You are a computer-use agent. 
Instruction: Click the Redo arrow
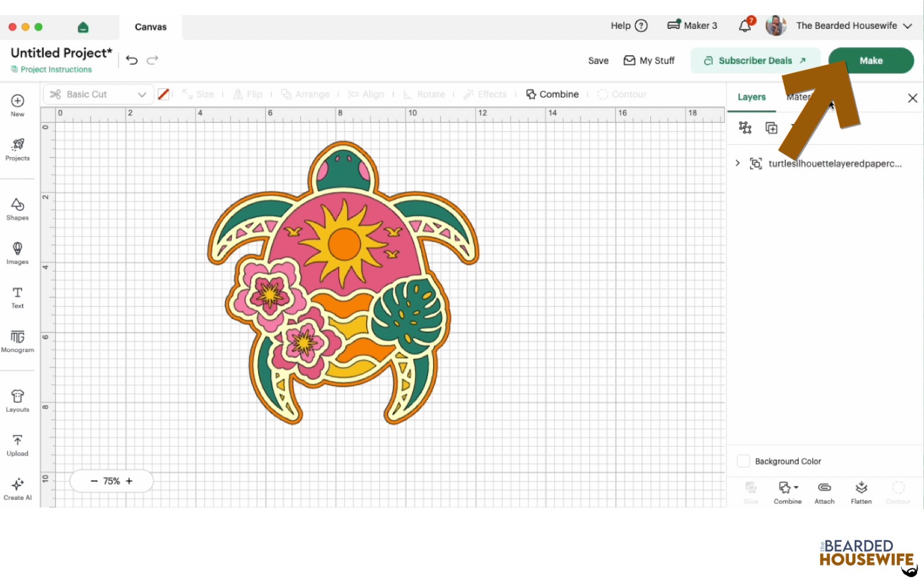pyautogui.click(x=152, y=60)
